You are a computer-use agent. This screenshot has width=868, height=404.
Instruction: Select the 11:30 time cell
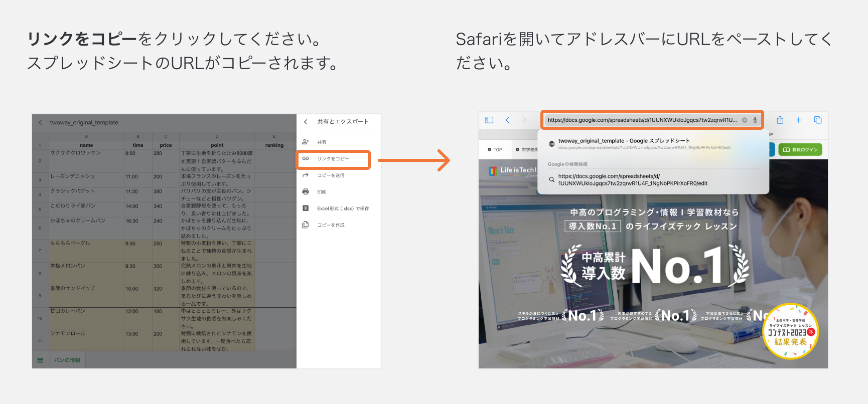(138, 194)
